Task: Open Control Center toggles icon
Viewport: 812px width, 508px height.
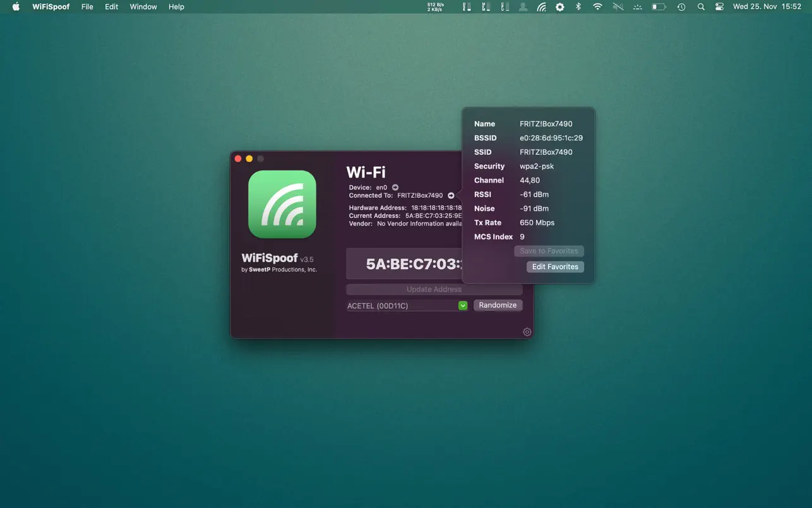Action: [x=719, y=7]
